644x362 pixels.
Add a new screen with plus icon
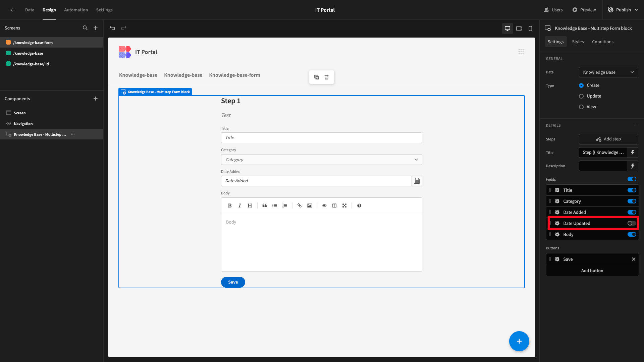pyautogui.click(x=96, y=28)
